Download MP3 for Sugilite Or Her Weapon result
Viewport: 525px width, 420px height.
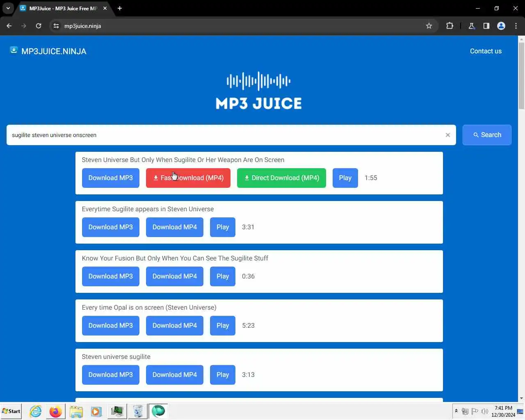point(111,178)
